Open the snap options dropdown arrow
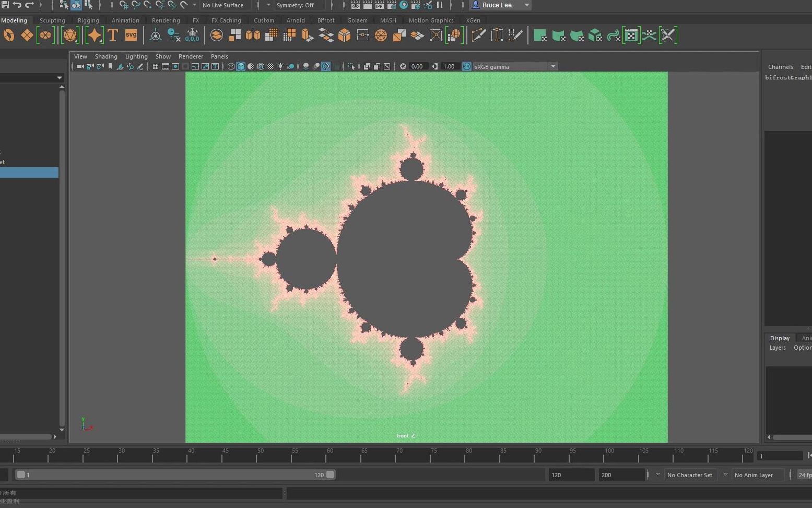Viewport: 812px width, 508px height. click(194, 5)
